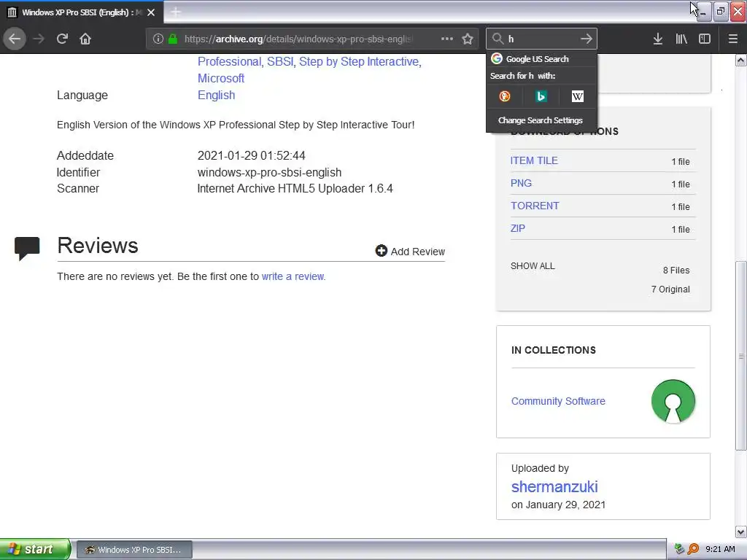
Task: Click the 7 Original count text
Action: point(670,289)
